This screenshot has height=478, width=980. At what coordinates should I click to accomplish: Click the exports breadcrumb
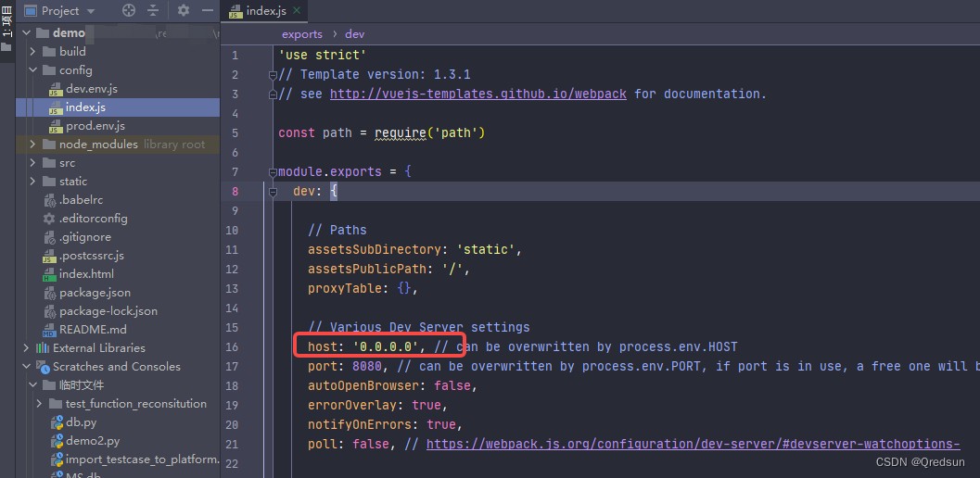pyautogui.click(x=302, y=34)
